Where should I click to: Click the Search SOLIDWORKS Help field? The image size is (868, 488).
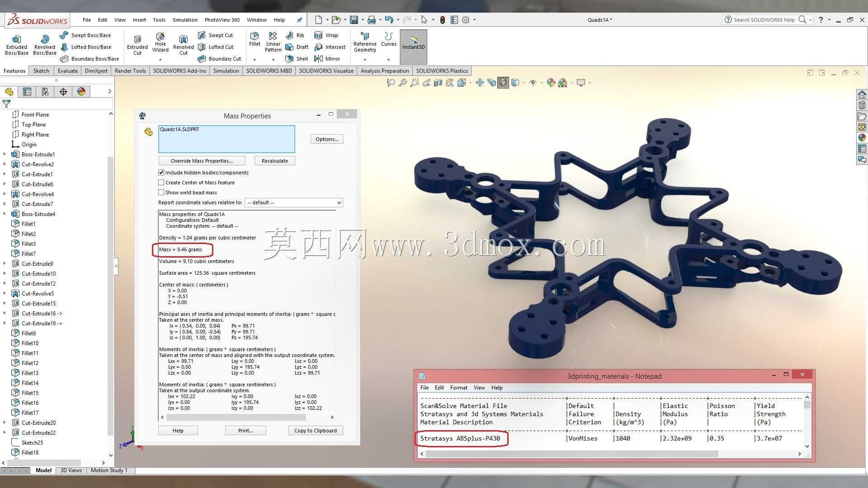click(x=764, y=20)
